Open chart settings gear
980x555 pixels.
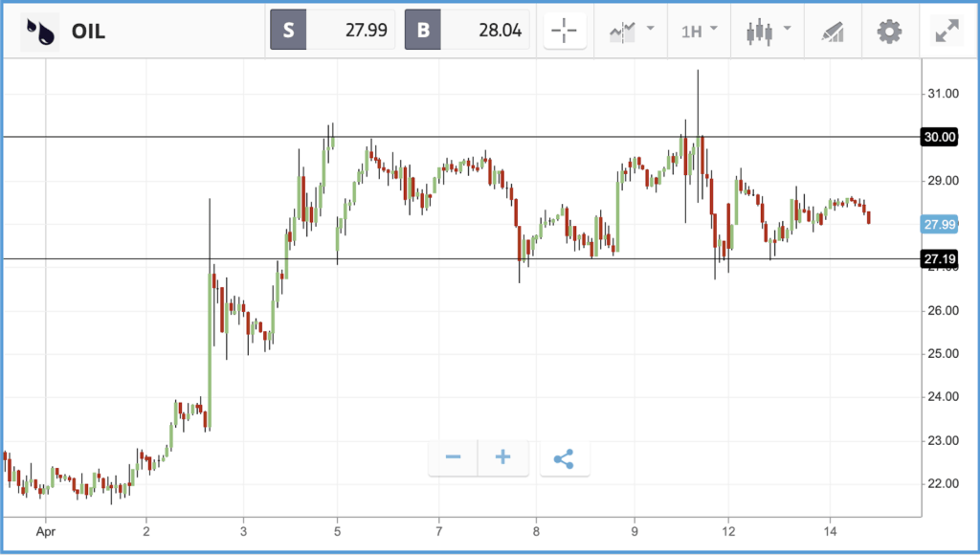tap(889, 31)
